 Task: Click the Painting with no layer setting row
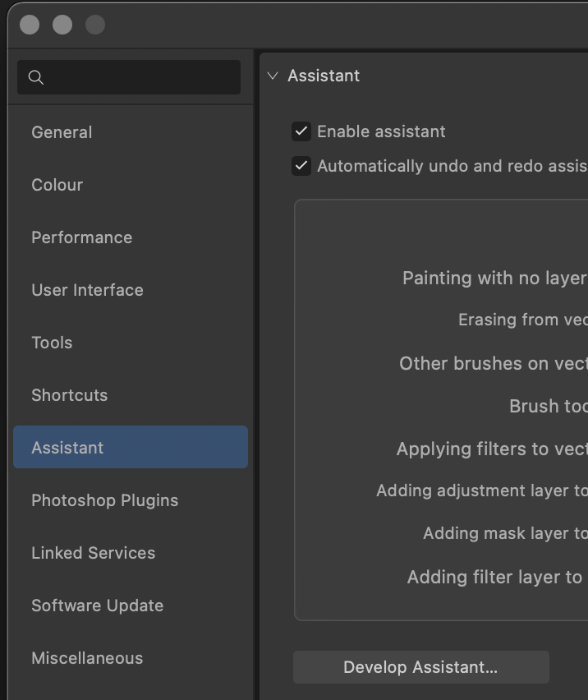[x=493, y=279]
